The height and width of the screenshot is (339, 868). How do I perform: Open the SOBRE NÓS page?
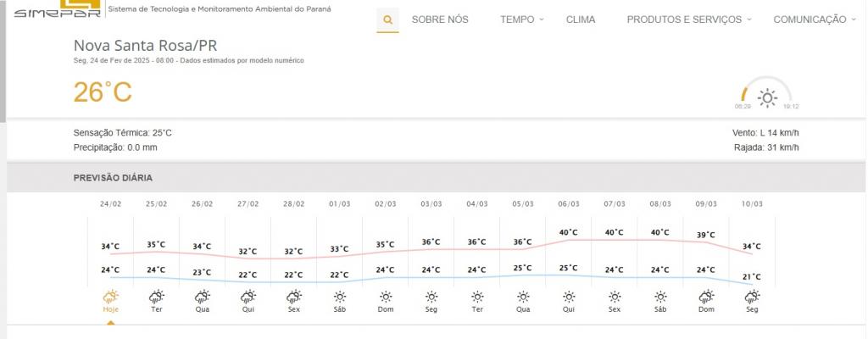tap(439, 19)
